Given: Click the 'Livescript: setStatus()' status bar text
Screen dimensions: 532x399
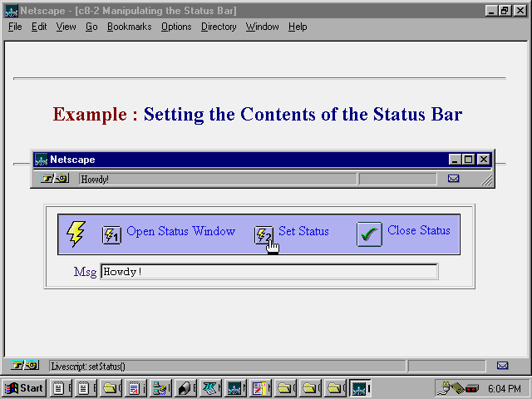Looking at the screenshot, I should (88, 367).
